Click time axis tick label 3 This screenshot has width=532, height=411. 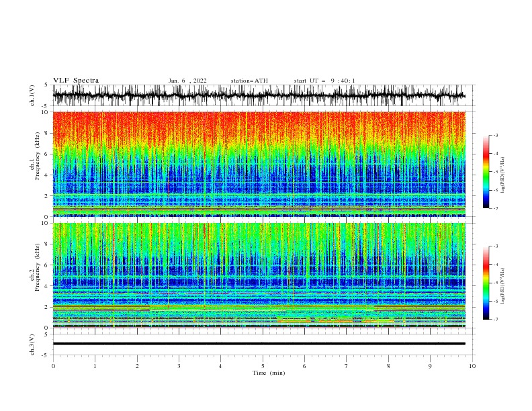click(x=179, y=366)
